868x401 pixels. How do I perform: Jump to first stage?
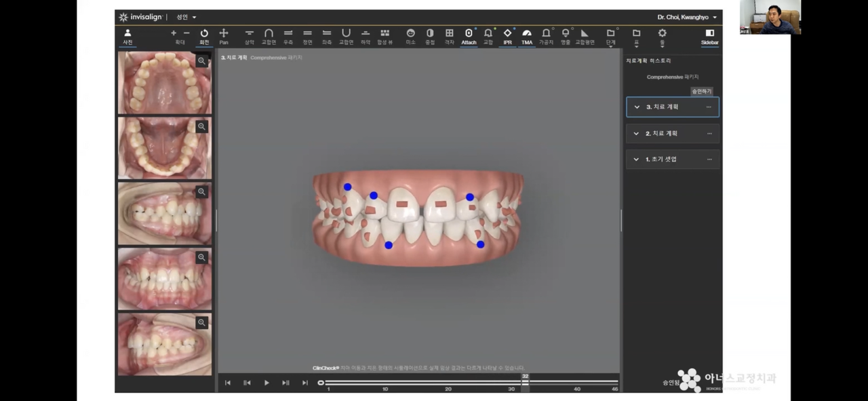coord(228,383)
